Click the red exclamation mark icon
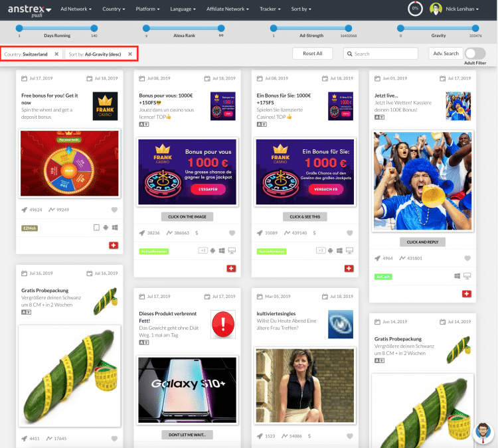This screenshot has height=448, width=498. pos(223,324)
